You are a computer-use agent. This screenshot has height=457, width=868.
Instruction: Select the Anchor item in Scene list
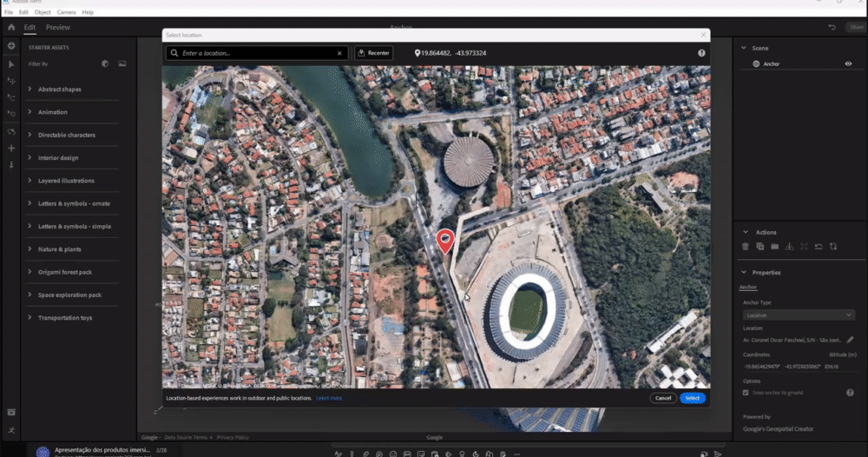click(x=771, y=63)
